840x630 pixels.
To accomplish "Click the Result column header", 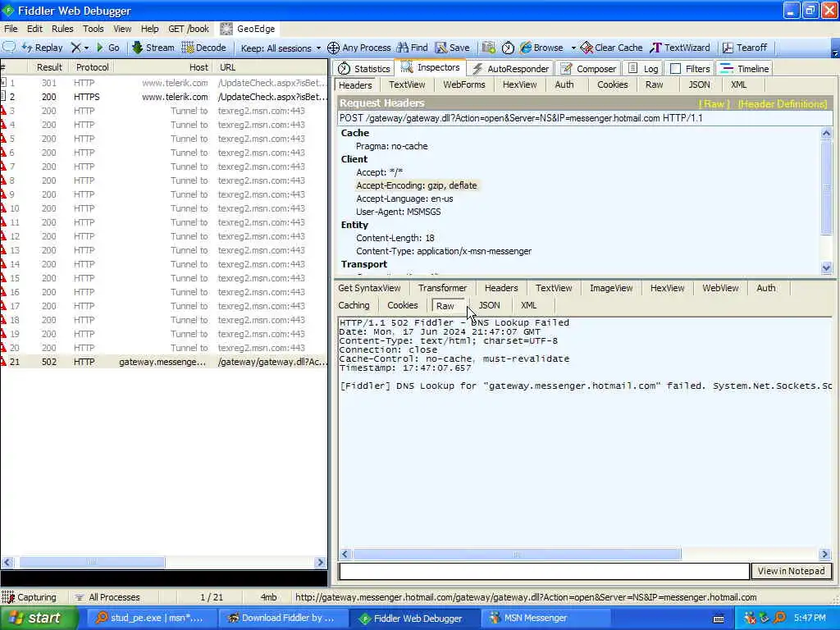I will 49,67.
